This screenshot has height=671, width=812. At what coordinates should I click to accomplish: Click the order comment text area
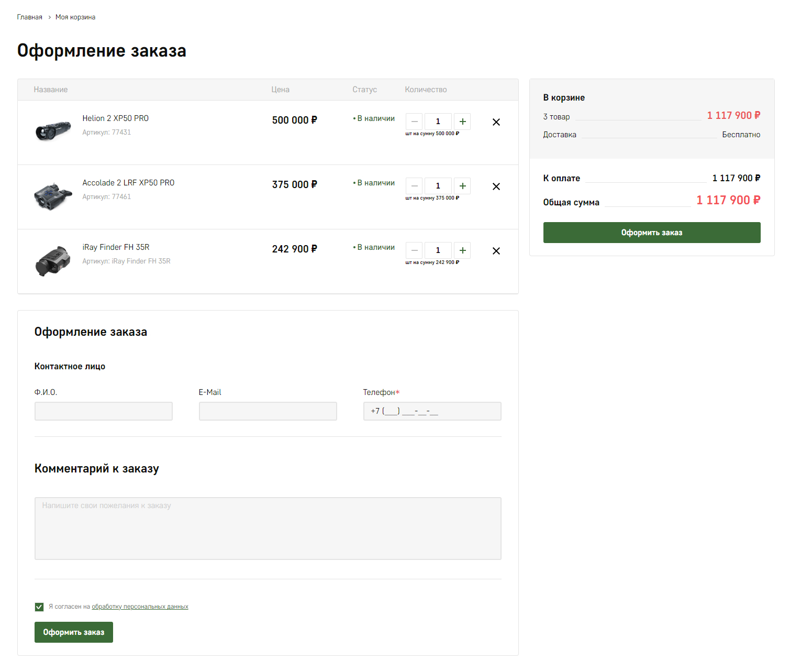coord(268,529)
